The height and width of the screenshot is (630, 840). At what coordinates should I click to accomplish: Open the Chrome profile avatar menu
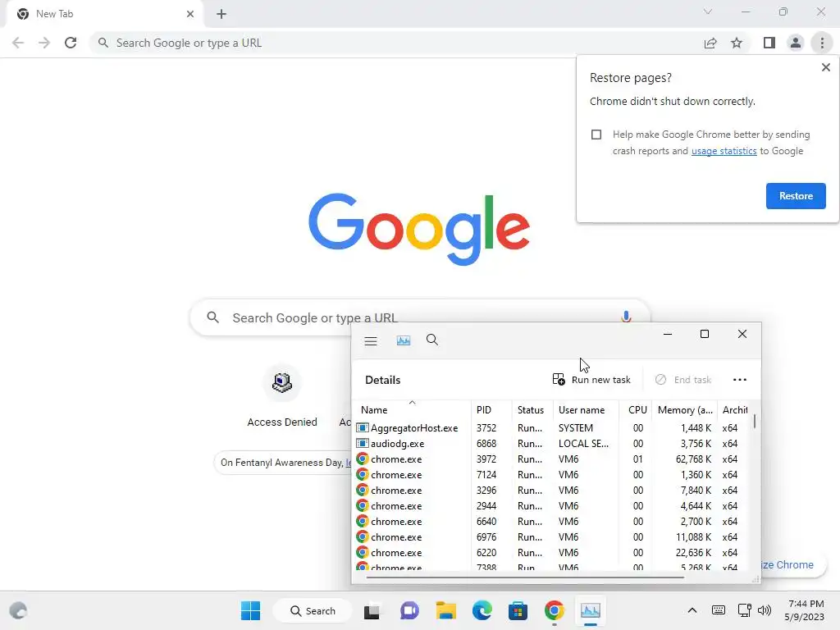[x=796, y=43]
